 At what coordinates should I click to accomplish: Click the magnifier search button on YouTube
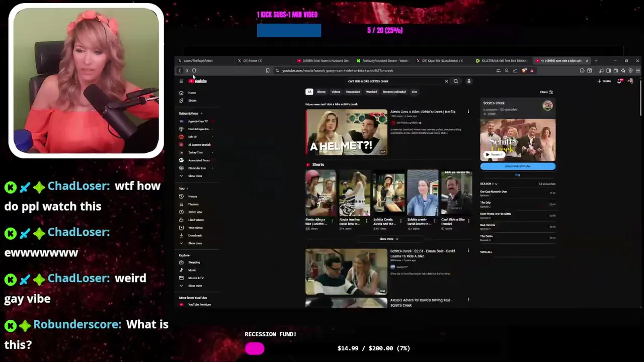point(456,81)
